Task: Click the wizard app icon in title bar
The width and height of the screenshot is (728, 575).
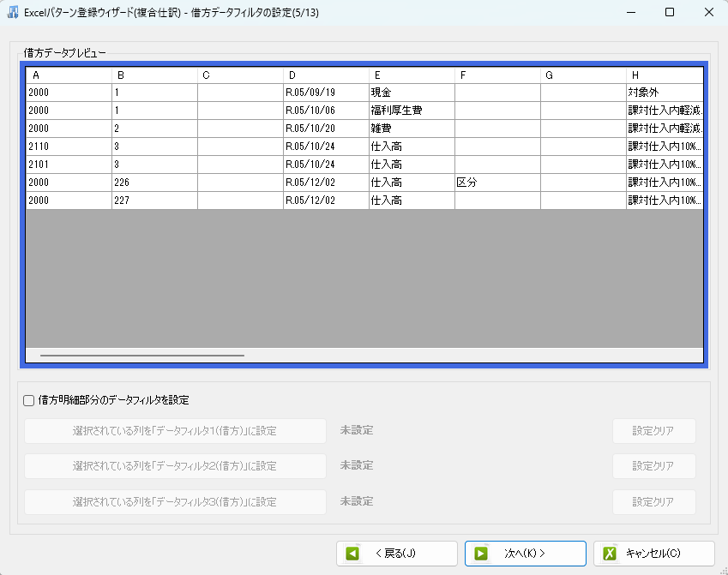Action: click(x=14, y=13)
